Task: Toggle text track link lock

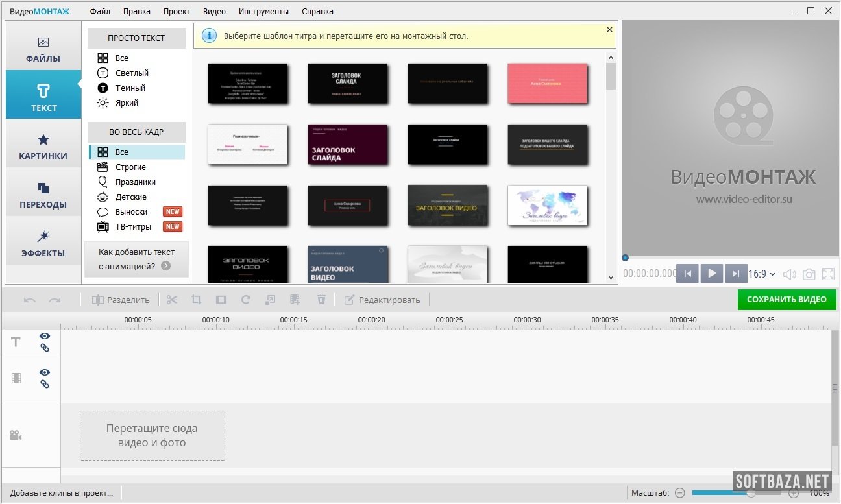Action: pyautogui.click(x=45, y=348)
